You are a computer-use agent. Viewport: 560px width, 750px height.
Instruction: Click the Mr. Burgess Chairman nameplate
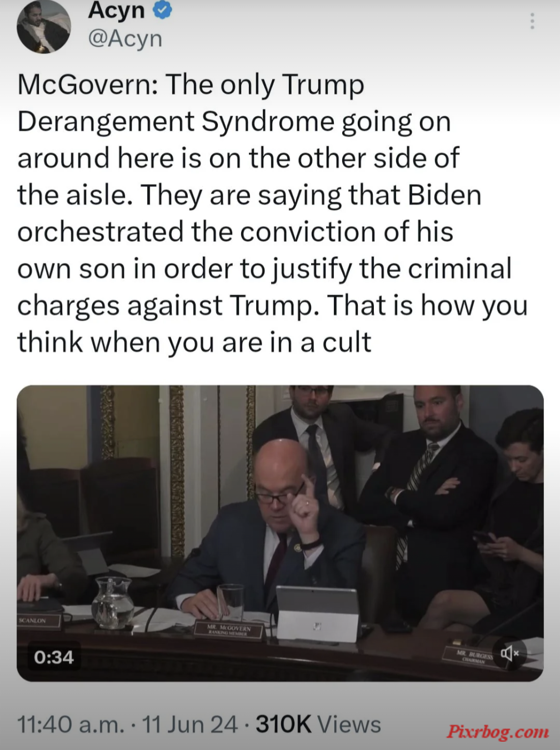(x=472, y=655)
